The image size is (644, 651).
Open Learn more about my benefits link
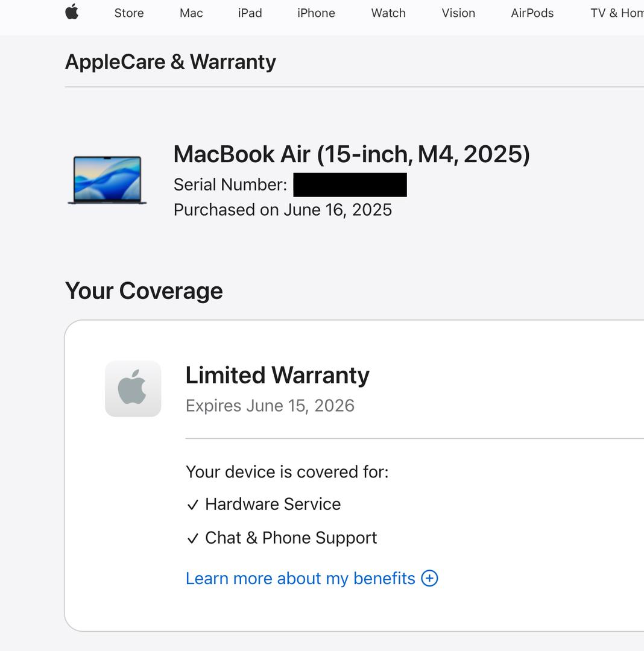300,578
